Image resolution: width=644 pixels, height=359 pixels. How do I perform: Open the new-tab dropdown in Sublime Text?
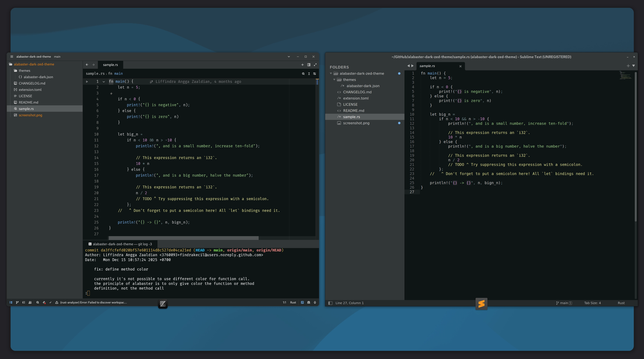(x=633, y=66)
